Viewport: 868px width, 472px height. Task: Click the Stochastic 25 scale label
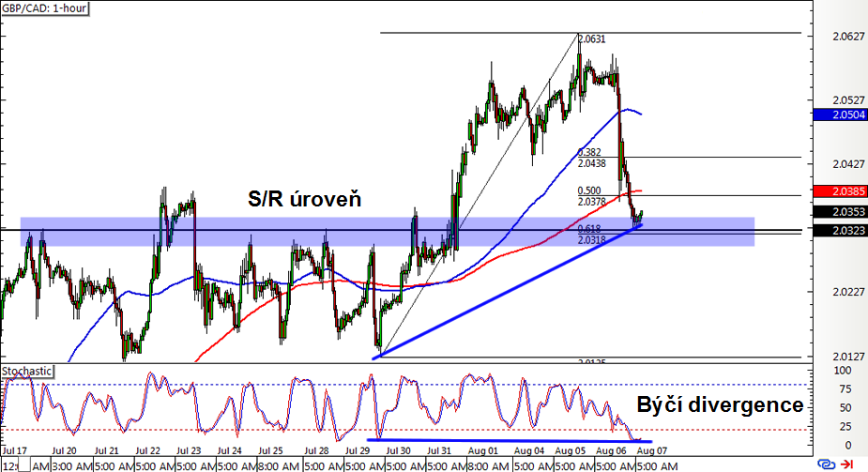(845, 427)
